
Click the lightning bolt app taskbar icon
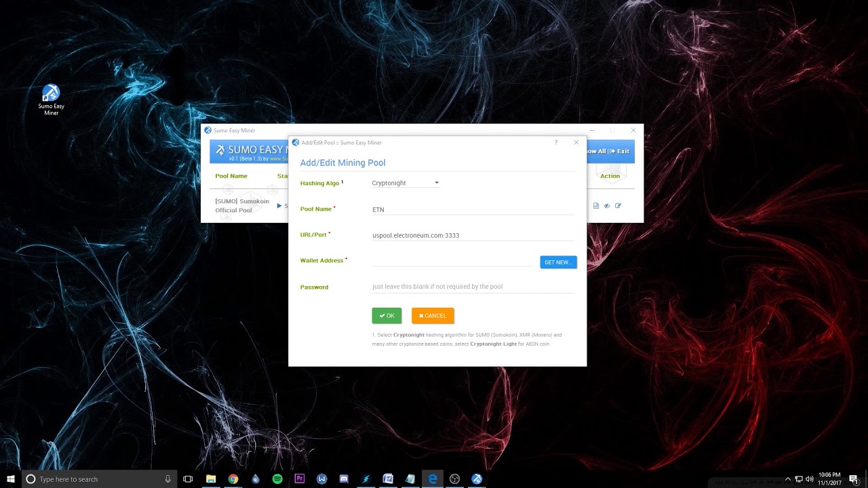point(366,479)
